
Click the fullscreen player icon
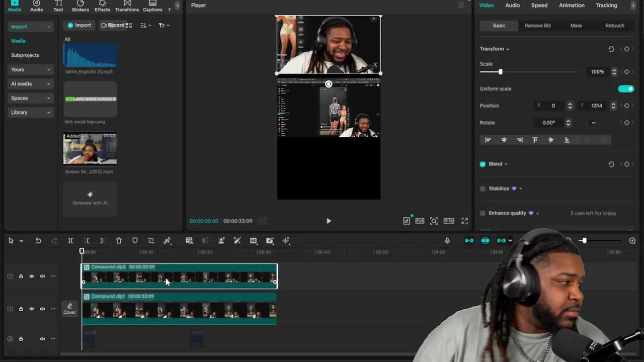(465, 221)
